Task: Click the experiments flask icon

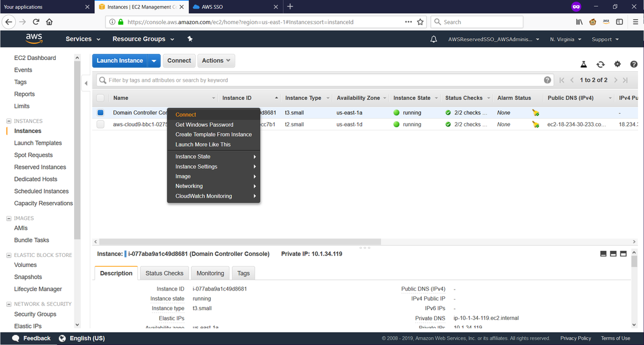Action: 583,64
